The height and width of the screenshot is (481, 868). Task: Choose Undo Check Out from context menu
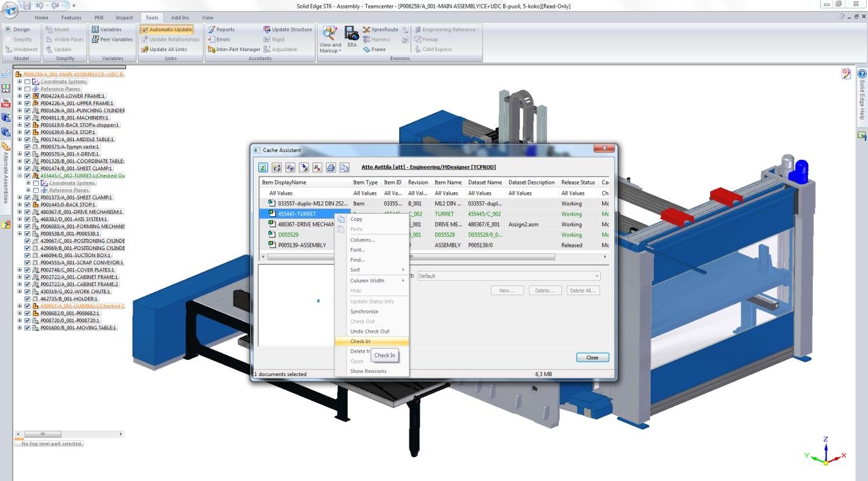[x=371, y=331]
